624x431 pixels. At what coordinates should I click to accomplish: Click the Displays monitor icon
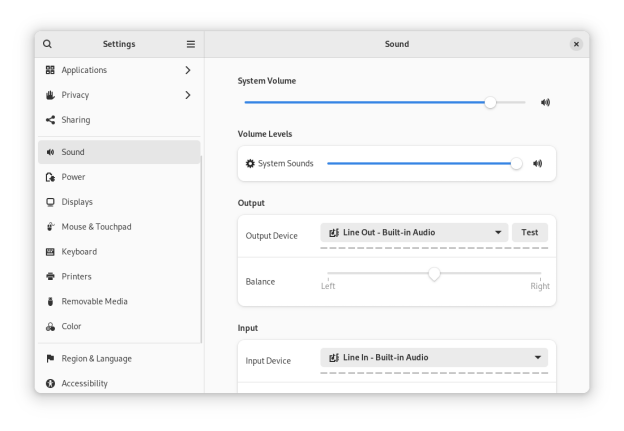(51, 202)
